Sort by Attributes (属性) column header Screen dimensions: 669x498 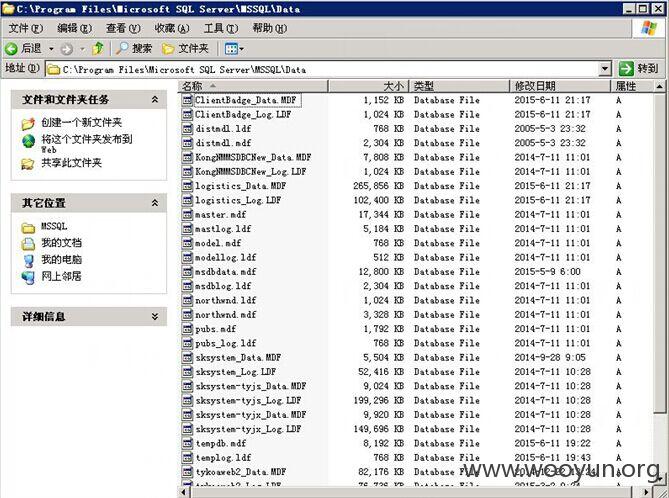pyautogui.click(x=632, y=86)
